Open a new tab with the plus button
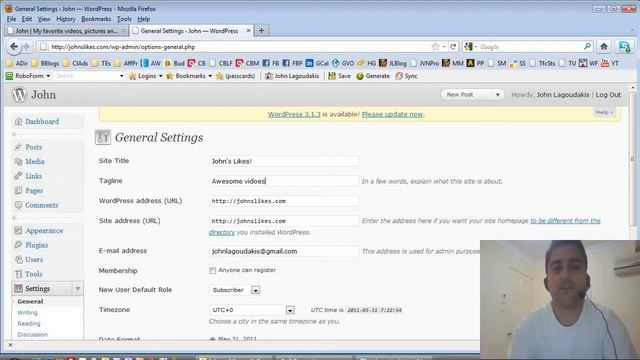Screen dimensions: 640x360 click(x=261, y=31)
